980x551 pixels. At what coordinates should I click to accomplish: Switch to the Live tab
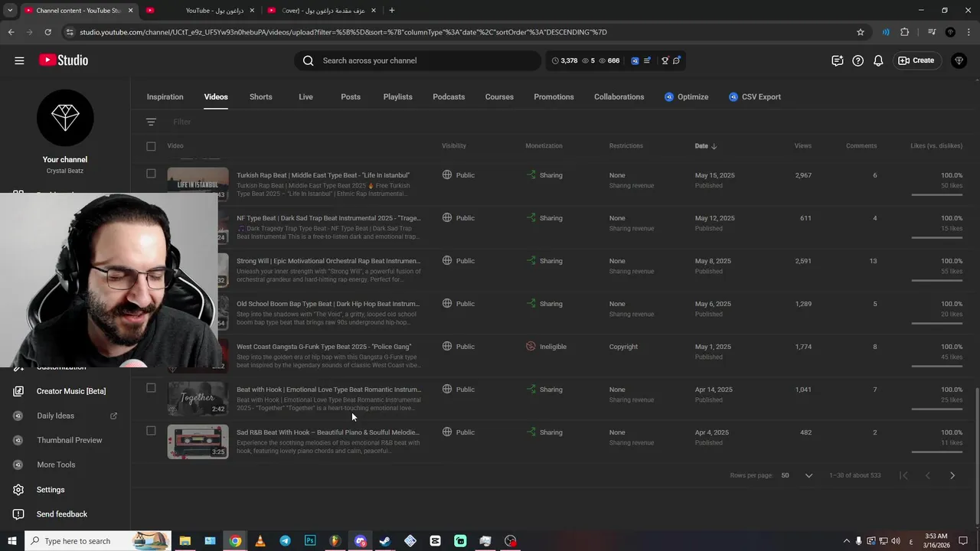point(305,97)
